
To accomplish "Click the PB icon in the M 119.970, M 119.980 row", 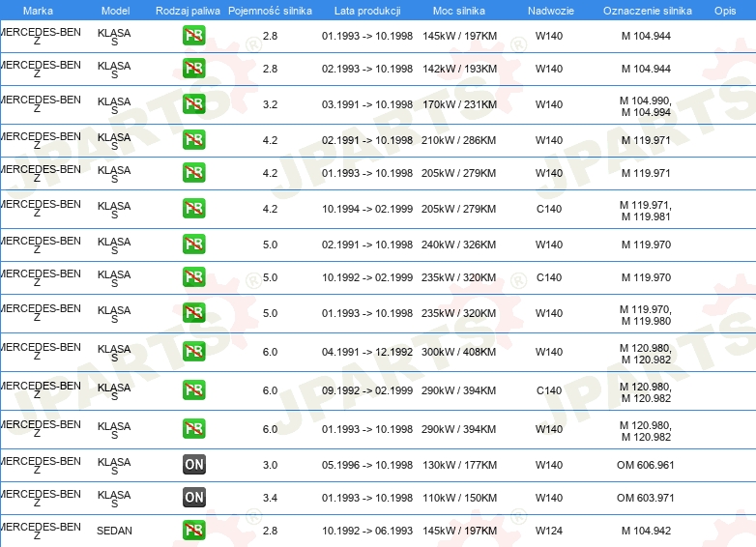I will [193, 312].
